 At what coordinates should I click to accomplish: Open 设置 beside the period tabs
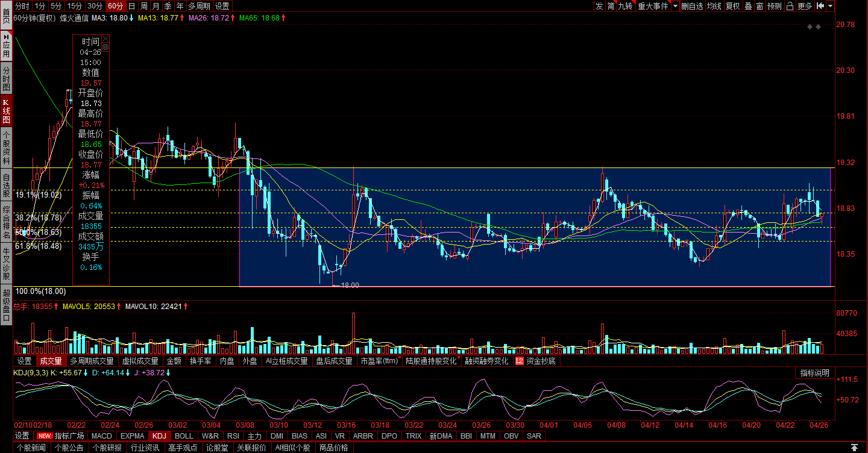click(x=222, y=6)
